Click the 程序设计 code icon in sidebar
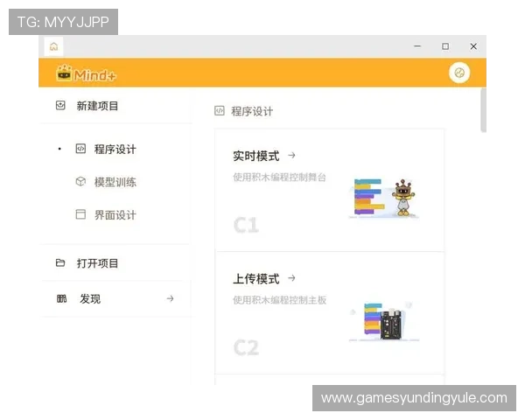This screenshot has height=420, width=525. [80, 149]
